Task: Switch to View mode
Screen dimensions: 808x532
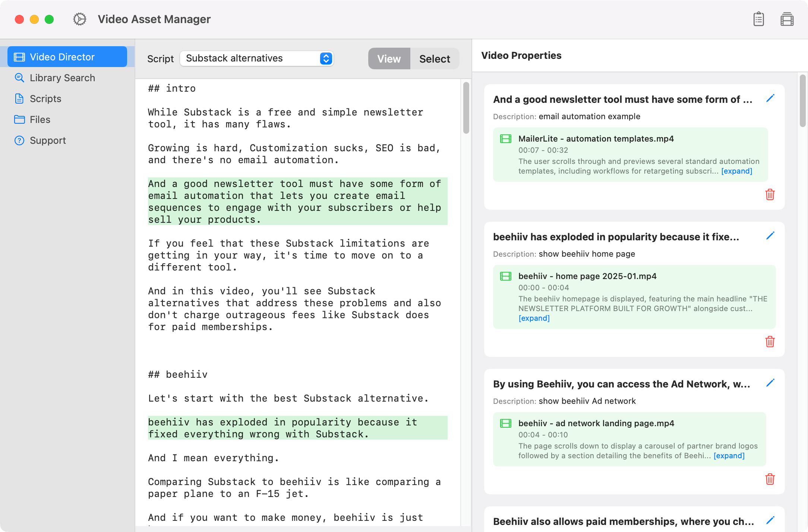Action: (x=389, y=59)
